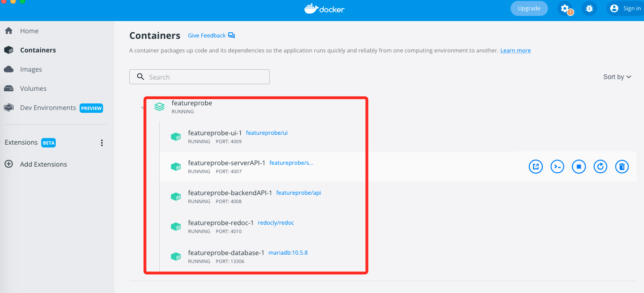The width and height of the screenshot is (644, 293).
Task: Click the troubleshoot bug icon
Action: coord(589,8)
